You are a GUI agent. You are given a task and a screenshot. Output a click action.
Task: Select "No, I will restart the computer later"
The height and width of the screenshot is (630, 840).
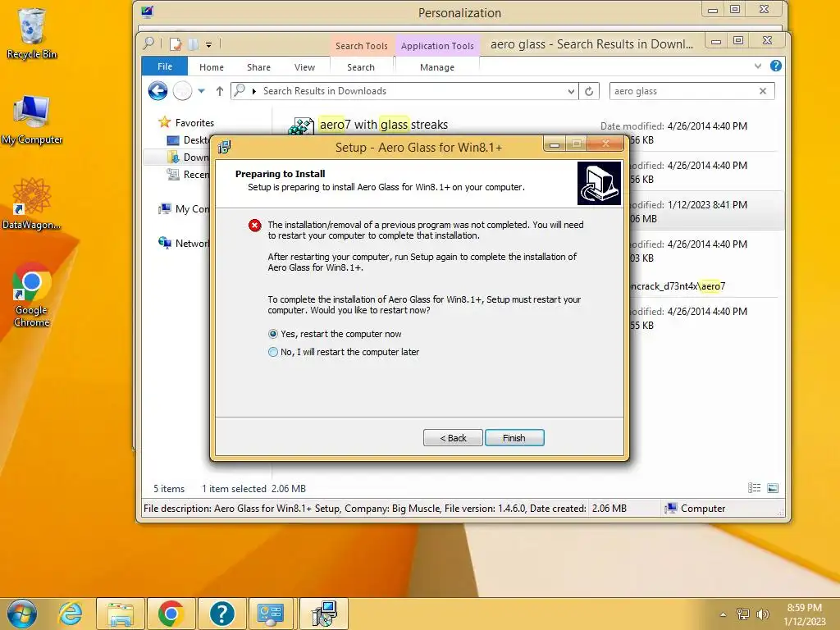click(344, 352)
